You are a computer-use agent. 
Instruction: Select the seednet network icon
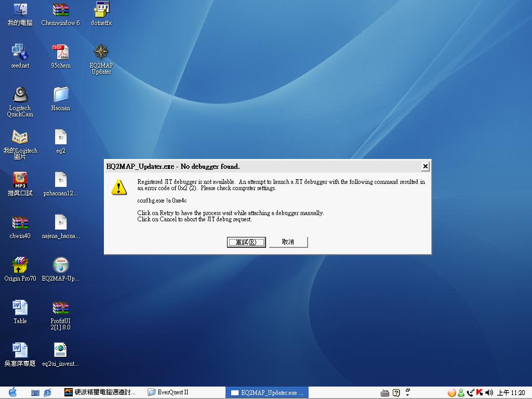(x=20, y=52)
